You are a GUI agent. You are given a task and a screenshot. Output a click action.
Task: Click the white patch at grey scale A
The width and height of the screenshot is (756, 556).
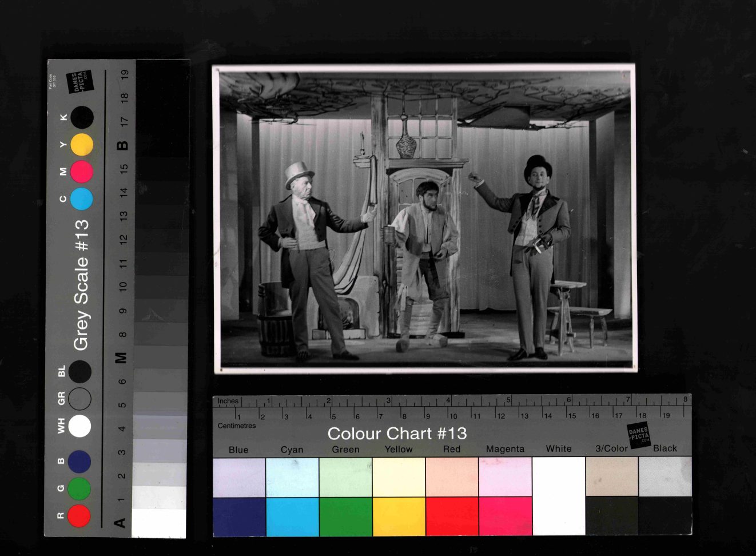coord(159,523)
